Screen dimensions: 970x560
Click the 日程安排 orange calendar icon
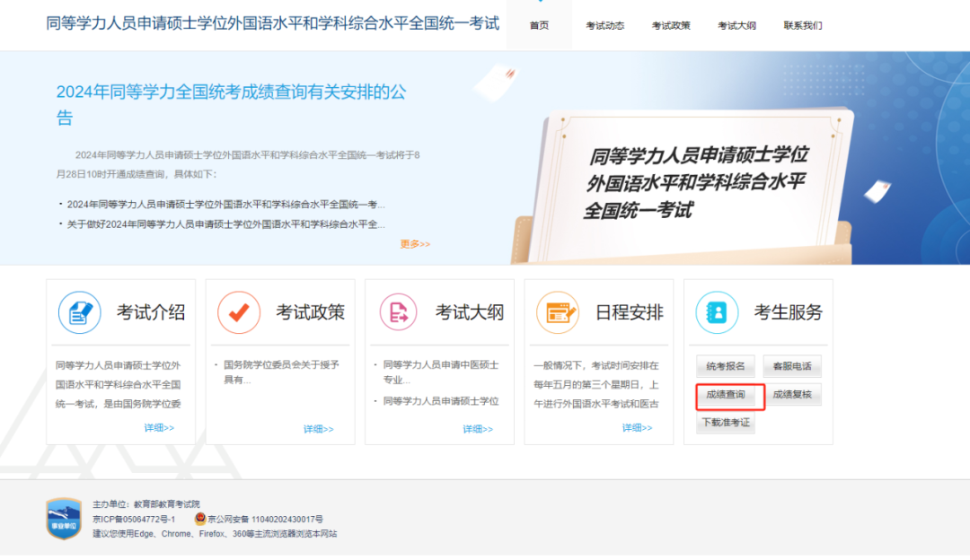(x=558, y=313)
